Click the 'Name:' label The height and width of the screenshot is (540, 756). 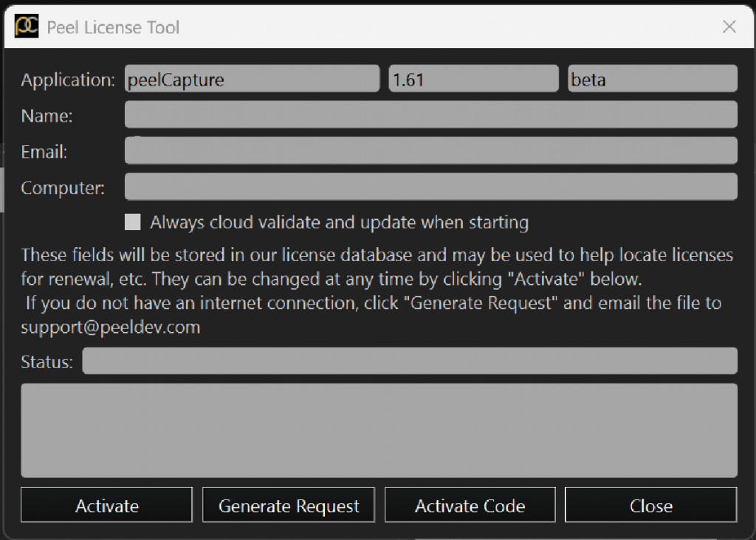(47, 116)
